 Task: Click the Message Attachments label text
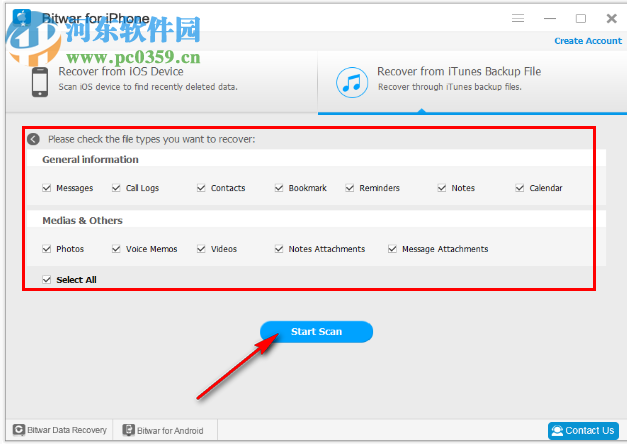tap(445, 249)
